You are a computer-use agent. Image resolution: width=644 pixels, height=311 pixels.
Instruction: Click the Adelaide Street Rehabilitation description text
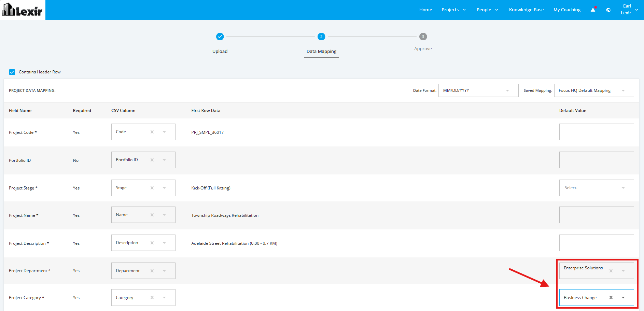click(x=234, y=243)
